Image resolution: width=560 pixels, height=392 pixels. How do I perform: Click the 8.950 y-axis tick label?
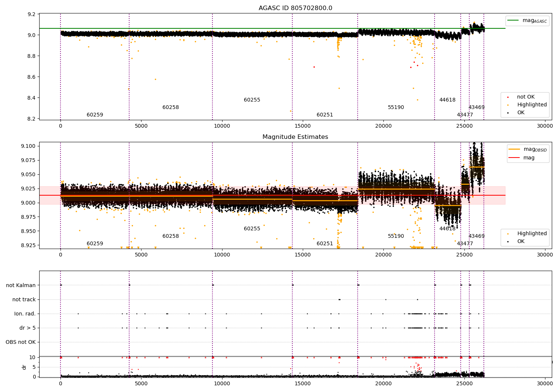[28, 231]
